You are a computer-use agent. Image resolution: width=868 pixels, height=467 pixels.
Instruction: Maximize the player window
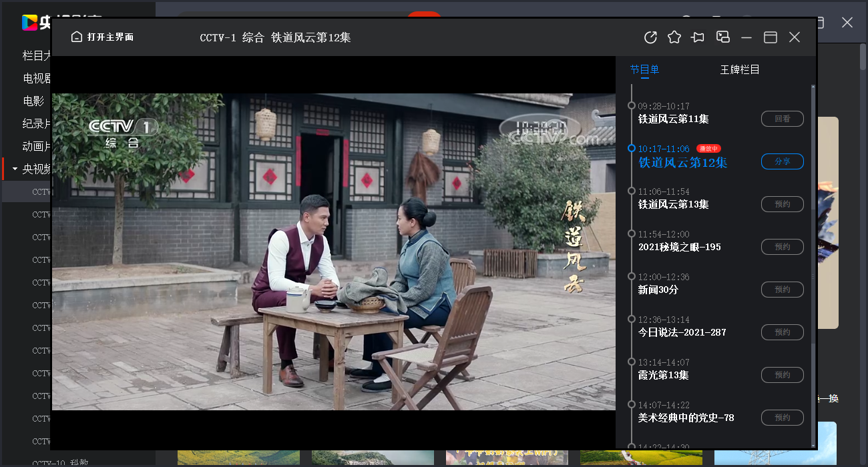tap(771, 37)
